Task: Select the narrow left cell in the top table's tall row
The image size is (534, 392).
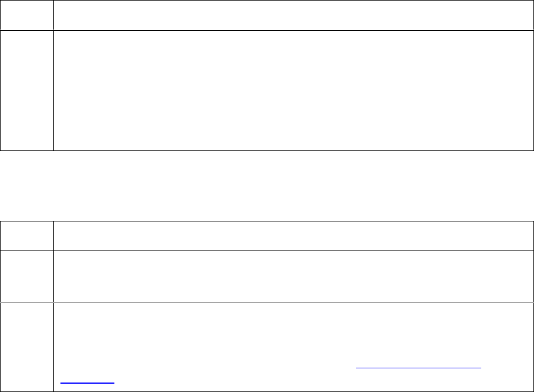Action: 27,90
